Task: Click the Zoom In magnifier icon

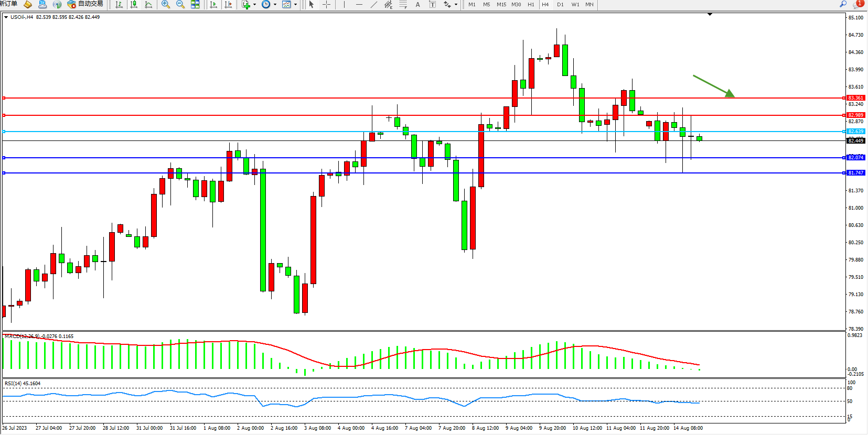Action: [x=166, y=5]
